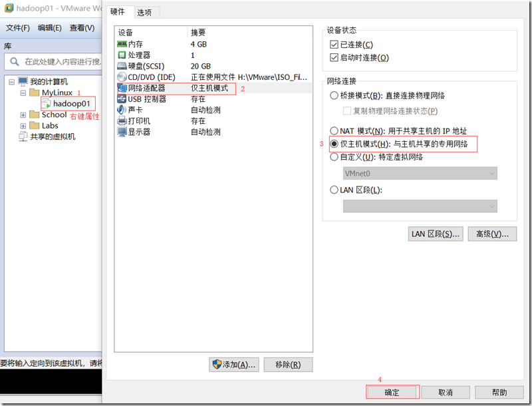Select the 仅主机模式(H) host-only radio button

[334, 144]
